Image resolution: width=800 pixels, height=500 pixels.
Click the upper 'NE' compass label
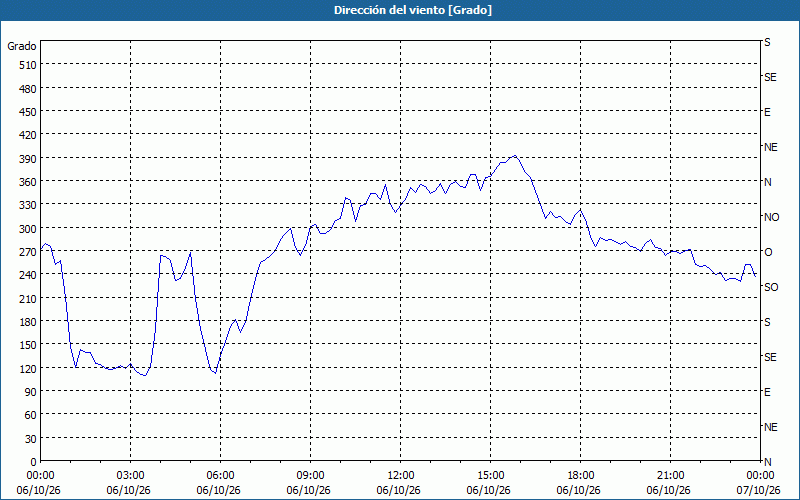[x=771, y=147]
